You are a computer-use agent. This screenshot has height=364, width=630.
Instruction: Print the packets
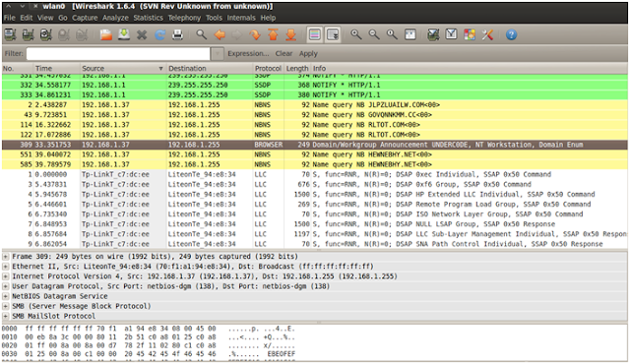[177, 34]
